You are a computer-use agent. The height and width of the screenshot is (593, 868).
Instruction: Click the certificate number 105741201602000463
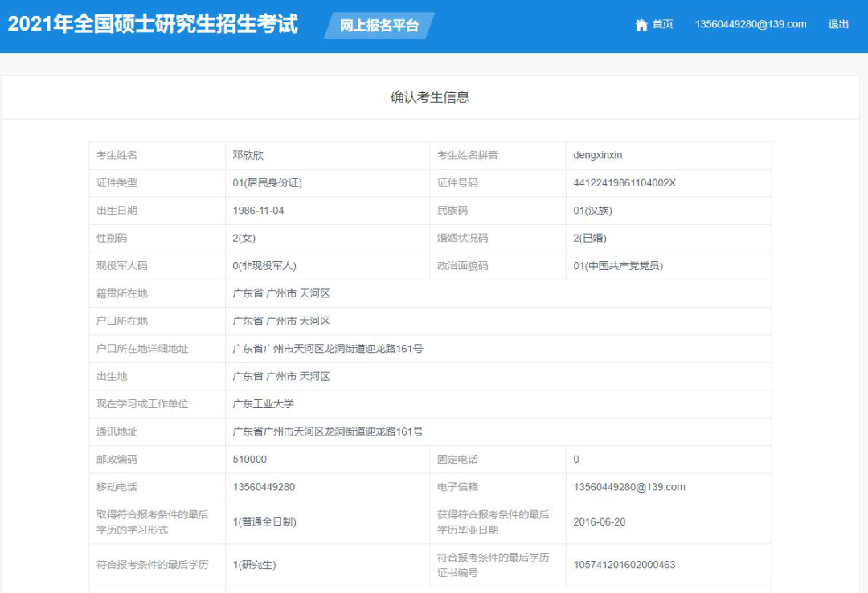click(x=624, y=565)
